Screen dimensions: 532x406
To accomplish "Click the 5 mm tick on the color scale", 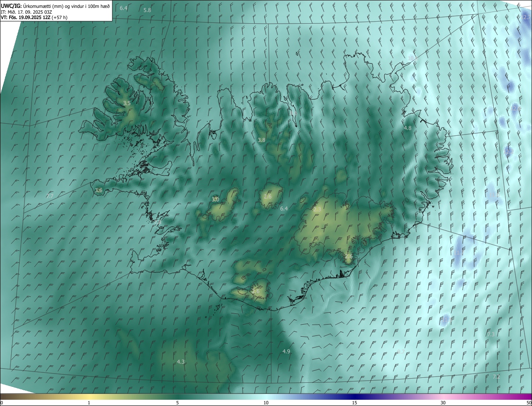I will pyautogui.click(x=177, y=403).
